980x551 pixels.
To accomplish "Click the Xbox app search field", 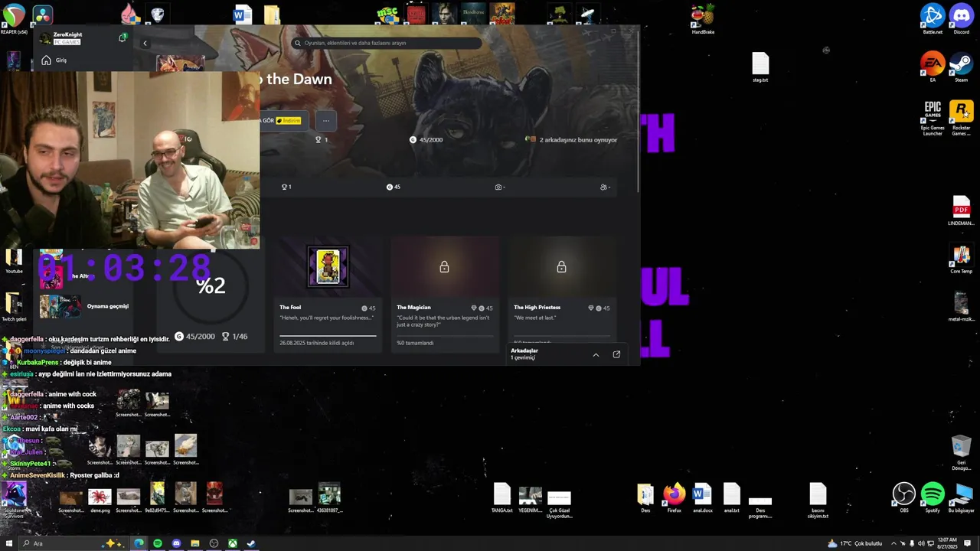I will pos(387,43).
